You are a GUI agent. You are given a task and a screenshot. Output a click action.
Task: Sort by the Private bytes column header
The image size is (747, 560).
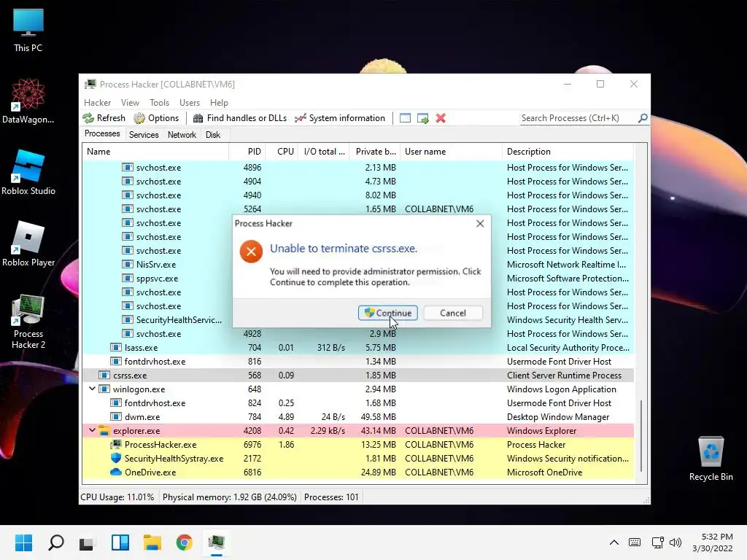coord(375,152)
